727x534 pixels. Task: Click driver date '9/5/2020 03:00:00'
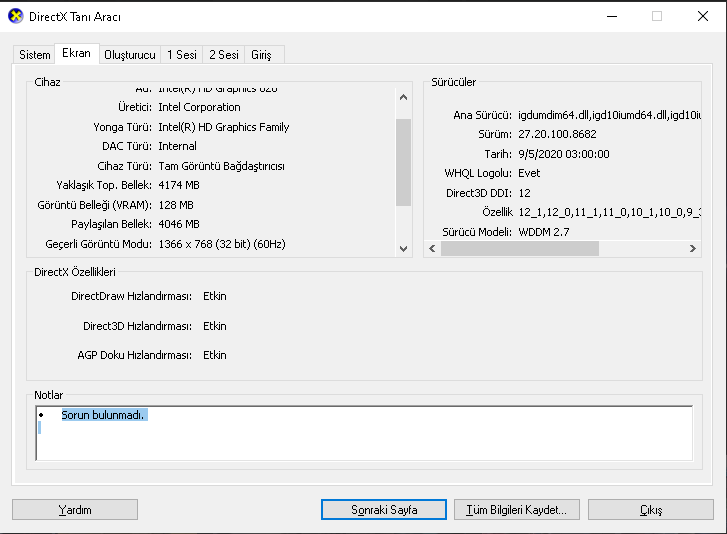tap(563, 154)
